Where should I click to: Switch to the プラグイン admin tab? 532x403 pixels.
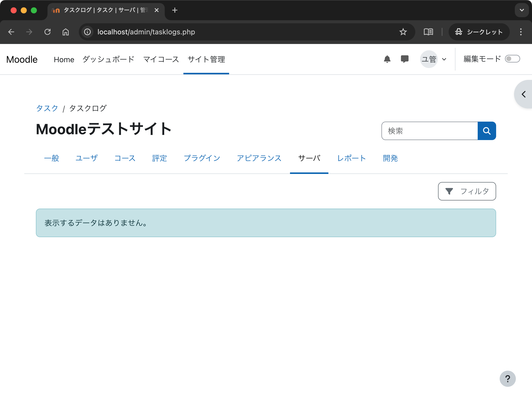tap(202, 158)
